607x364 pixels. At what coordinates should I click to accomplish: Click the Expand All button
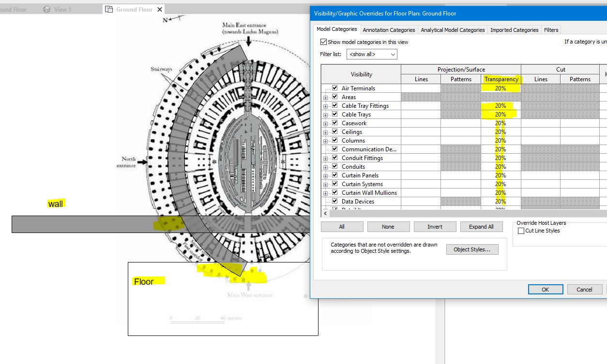tap(481, 227)
